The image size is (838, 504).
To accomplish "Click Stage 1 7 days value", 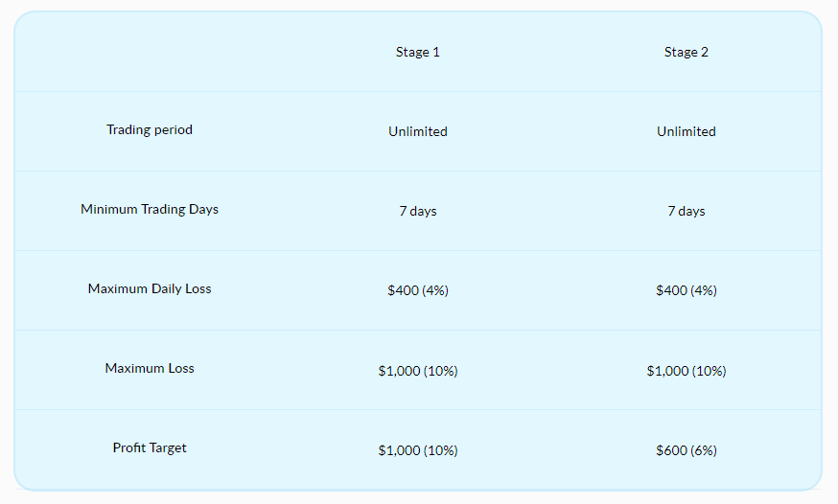I will (x=418, y=211).
